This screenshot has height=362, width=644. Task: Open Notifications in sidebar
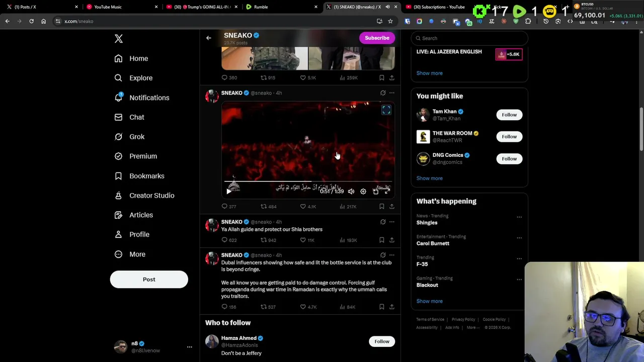tap(142, 98)
